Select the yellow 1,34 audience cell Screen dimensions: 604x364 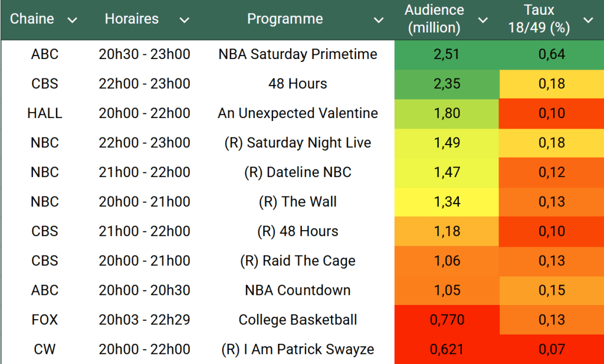click(445, 202)
